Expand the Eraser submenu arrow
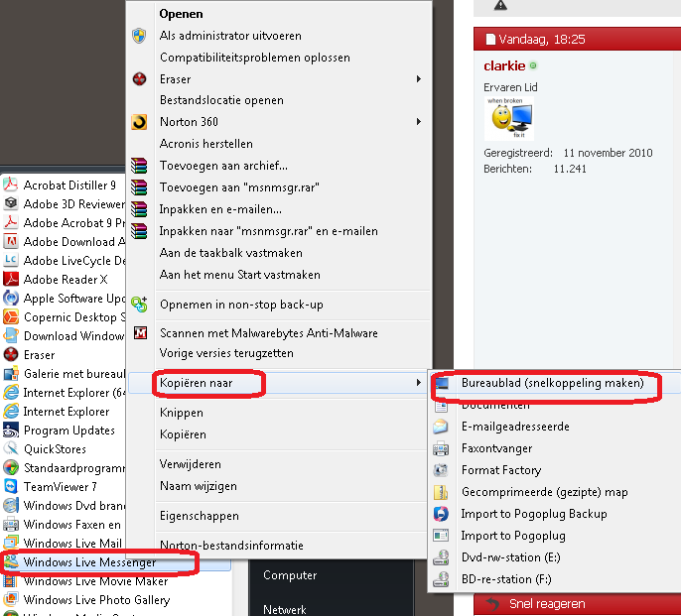681x616 pixels. [x=419, y=79]
